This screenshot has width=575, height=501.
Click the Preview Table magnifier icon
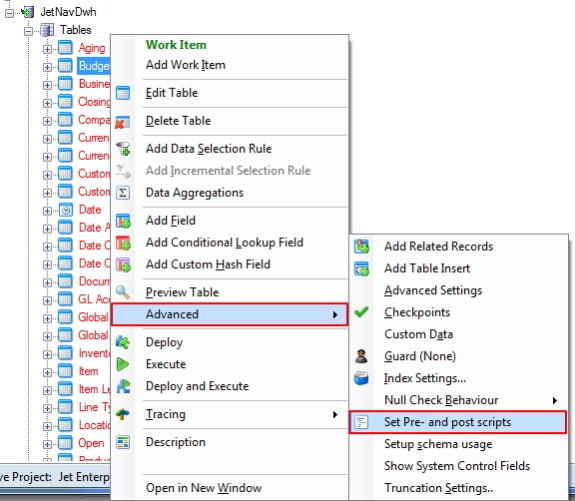click(x=122, y=292)
